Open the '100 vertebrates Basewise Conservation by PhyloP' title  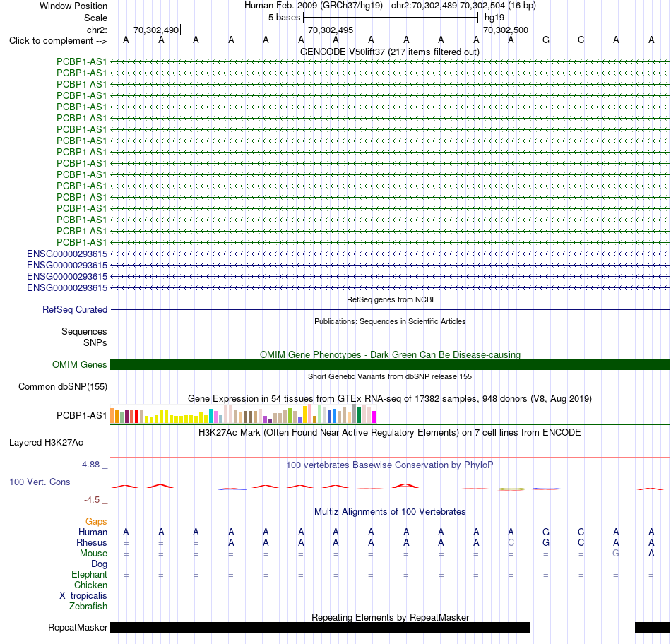point(390,465)
